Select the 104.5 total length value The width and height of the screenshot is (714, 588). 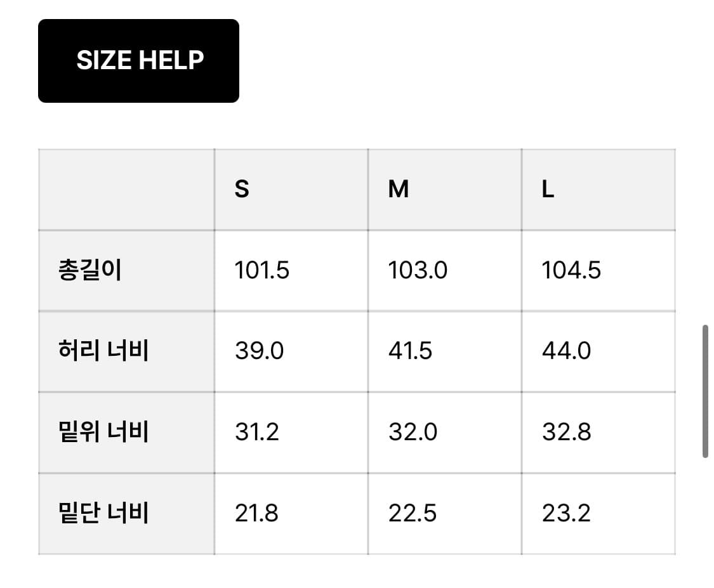coord(570,270)
